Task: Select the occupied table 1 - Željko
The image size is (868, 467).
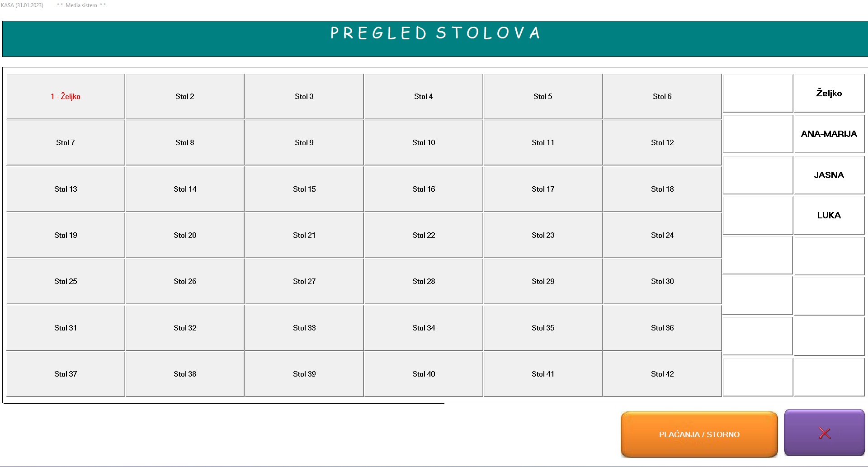Action: coord(66,97)
